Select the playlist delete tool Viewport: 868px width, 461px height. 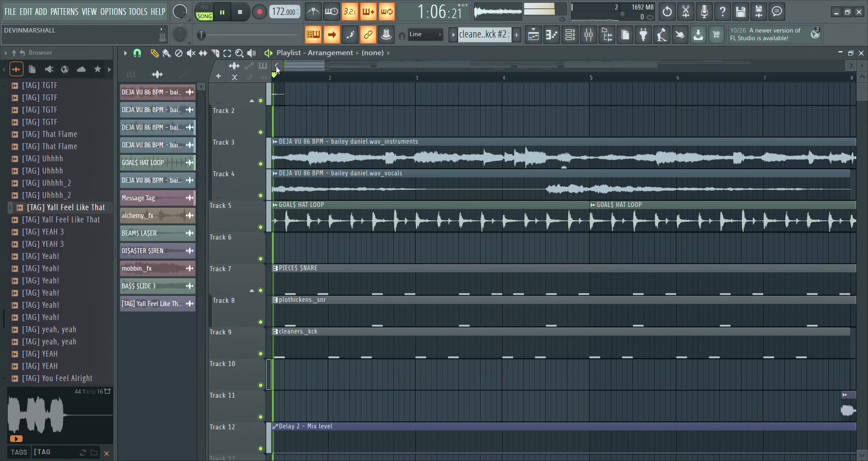click(x=179, y=53)
